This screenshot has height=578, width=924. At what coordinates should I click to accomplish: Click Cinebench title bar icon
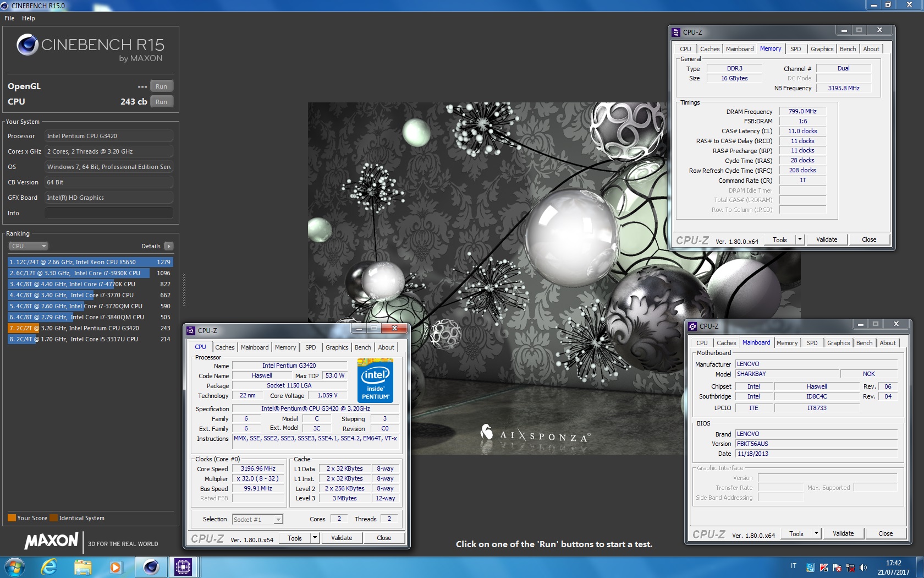[x=4, y=6]
